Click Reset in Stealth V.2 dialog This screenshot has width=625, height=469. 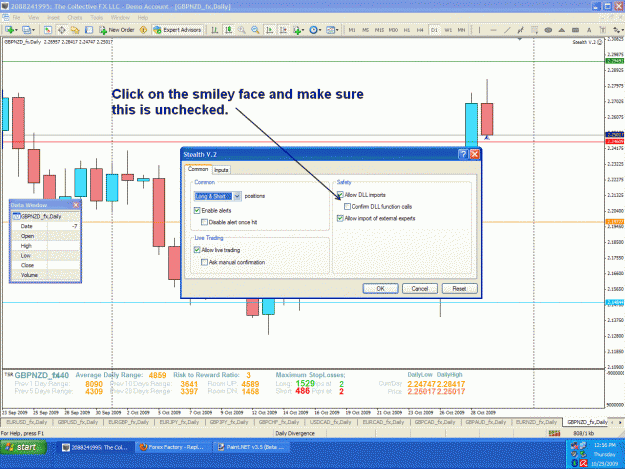pyautogui.click(x=459, y=288)
